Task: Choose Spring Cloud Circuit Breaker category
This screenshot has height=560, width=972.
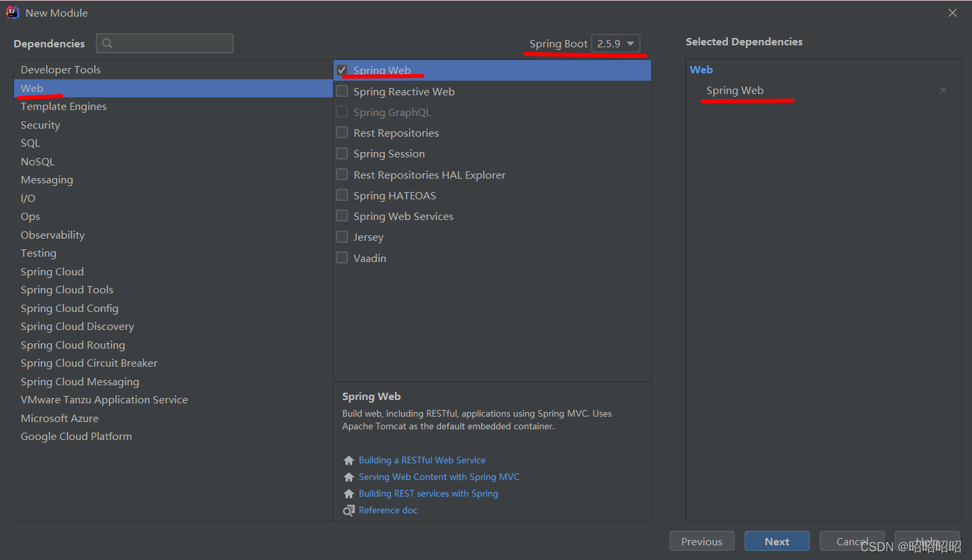Action: [x=173, y=363]
